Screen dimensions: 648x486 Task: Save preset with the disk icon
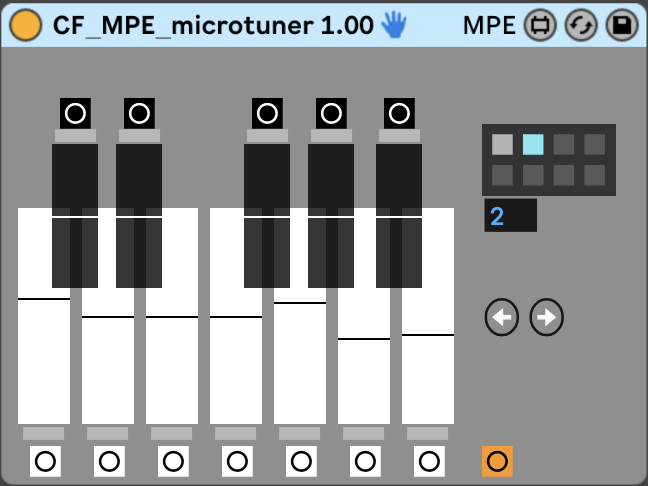click(621, 26)
